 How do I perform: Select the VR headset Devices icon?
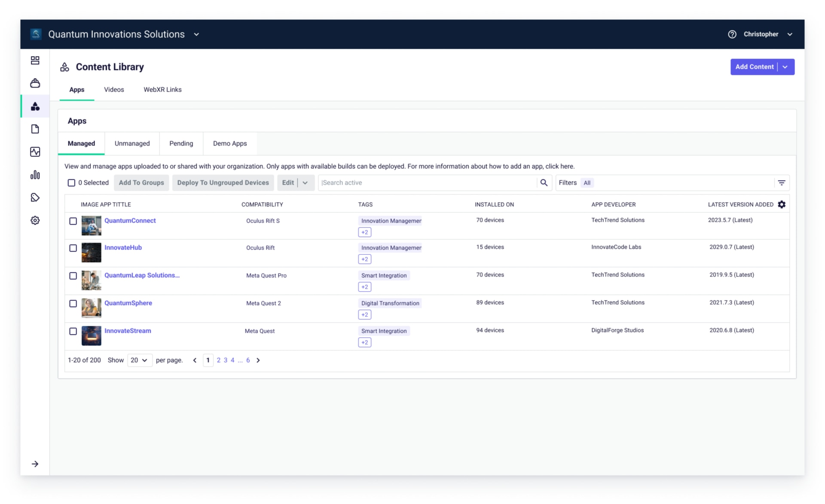(35, 83)
